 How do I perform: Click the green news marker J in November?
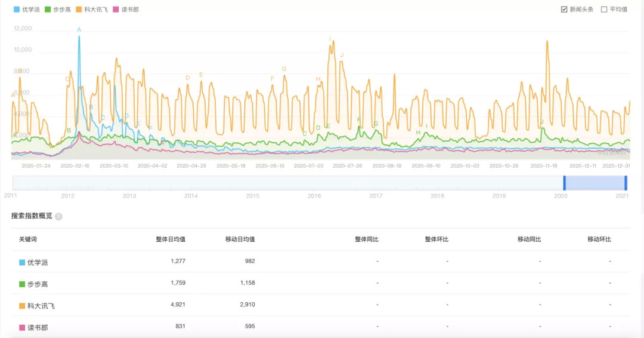tap(542, 122)
